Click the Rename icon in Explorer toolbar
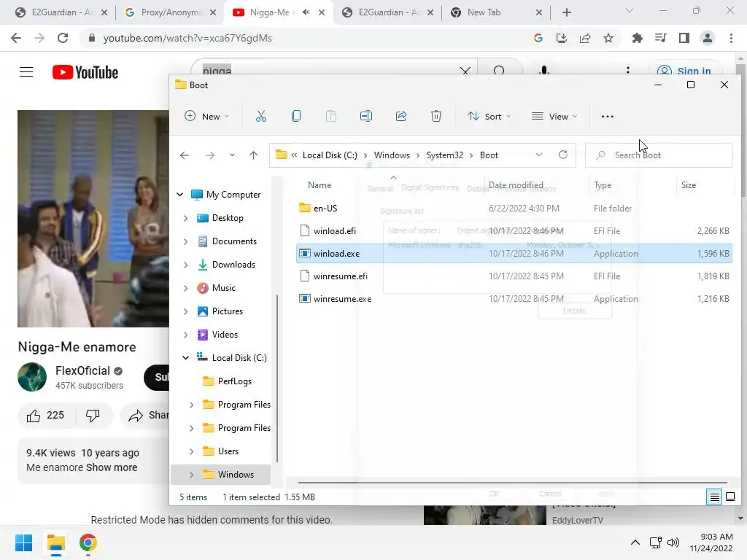Image resolution: width=747 pixels, height=560 pixels. click(x=366, y=116)
